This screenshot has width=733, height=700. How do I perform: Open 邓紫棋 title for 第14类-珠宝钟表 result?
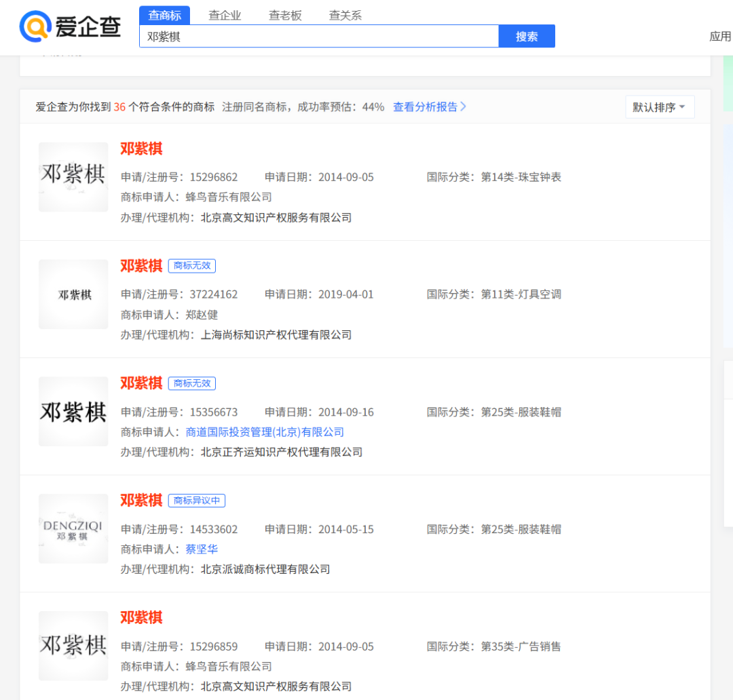(141, 149)
